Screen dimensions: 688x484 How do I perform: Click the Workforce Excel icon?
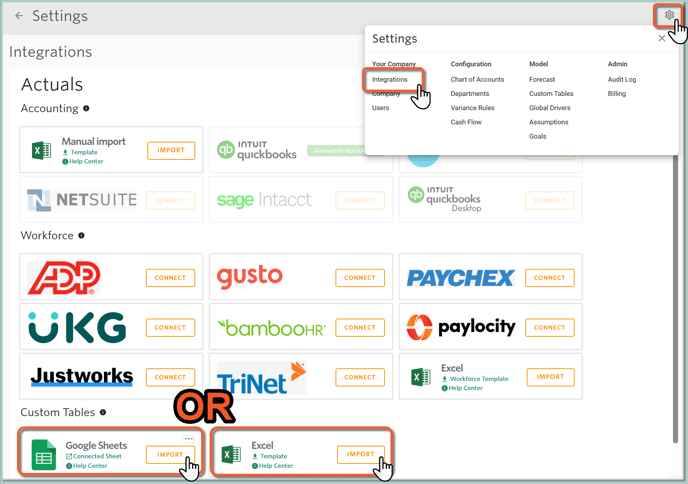pos(421,377)
